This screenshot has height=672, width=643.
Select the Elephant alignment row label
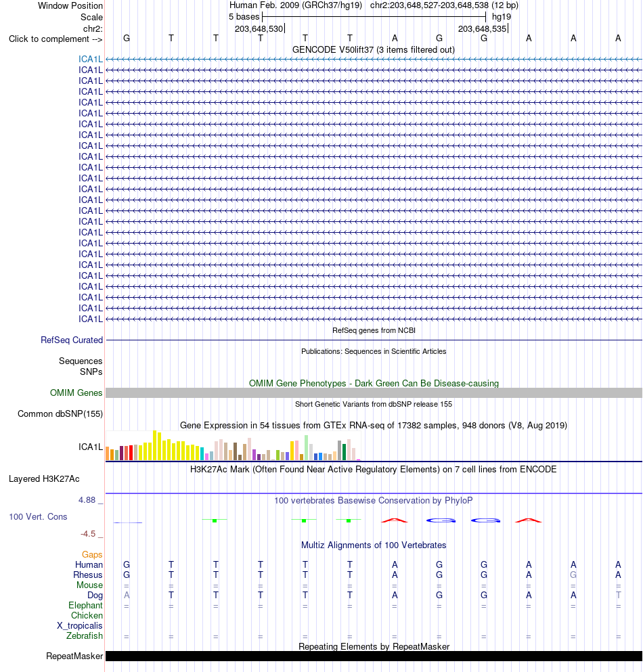coord(86,606)
